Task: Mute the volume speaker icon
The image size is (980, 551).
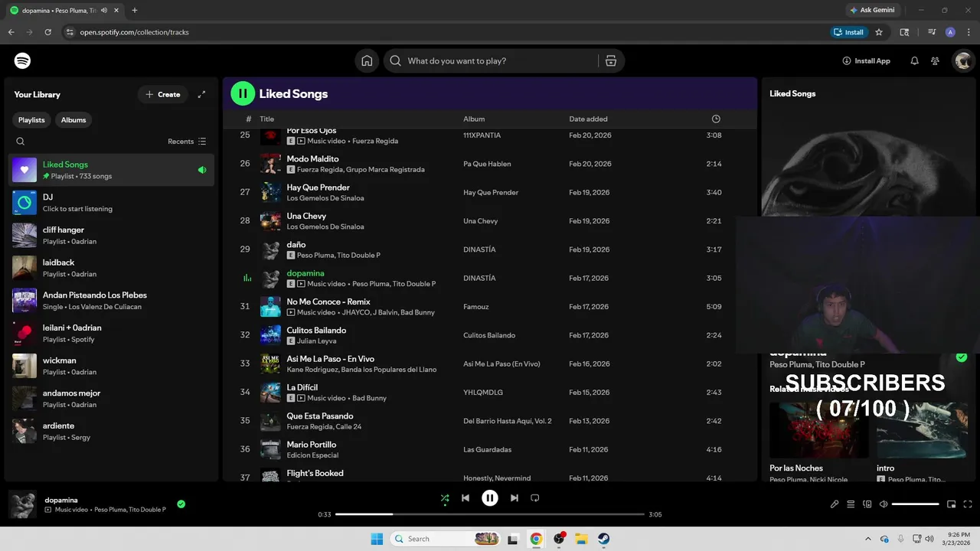Action: coord(884,504)
